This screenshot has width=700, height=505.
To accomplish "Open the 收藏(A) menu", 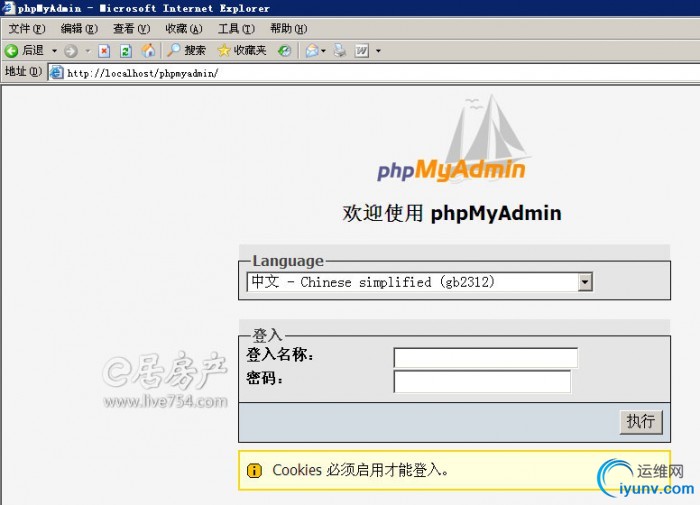I will pos(183,29).
